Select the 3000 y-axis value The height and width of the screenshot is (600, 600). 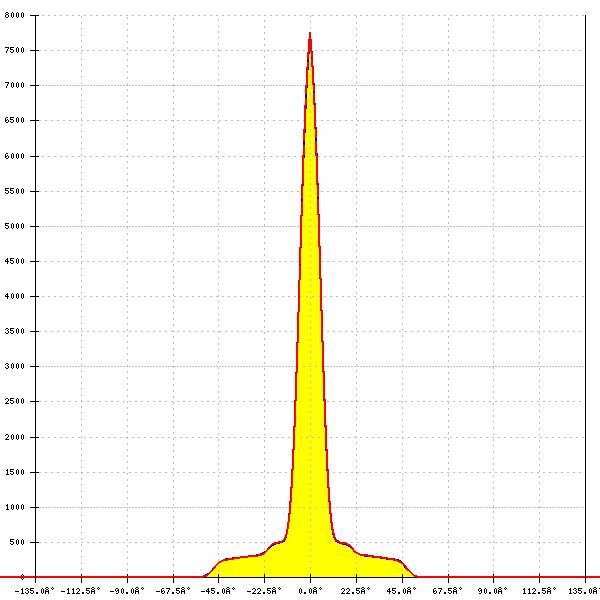click(15, 366)
